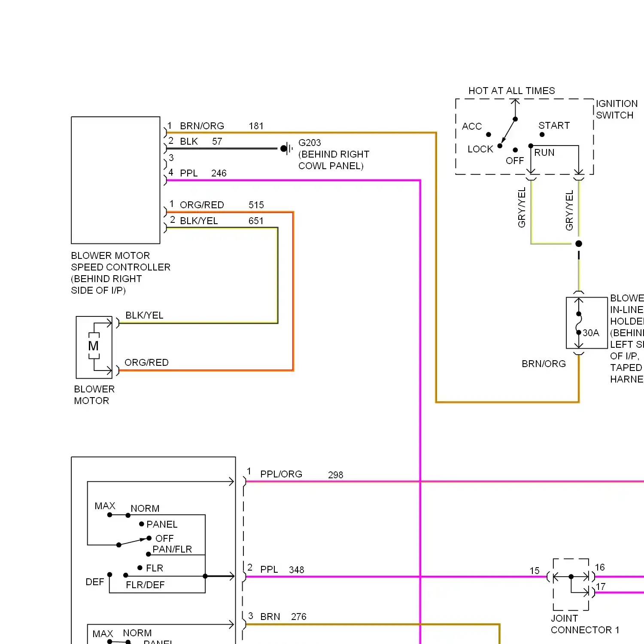This screenshot has height=644, width=644.
Task: Click the BLOWER MOTOR SPEED CONTROLLER caption
Action: [x=121, y=273]
